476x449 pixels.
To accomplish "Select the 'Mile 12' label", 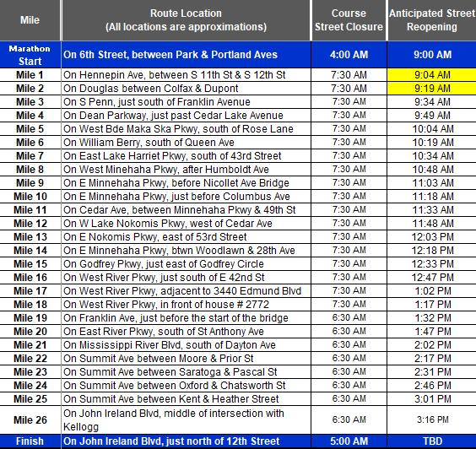I will pyautogui.click(x=30, y=224).
